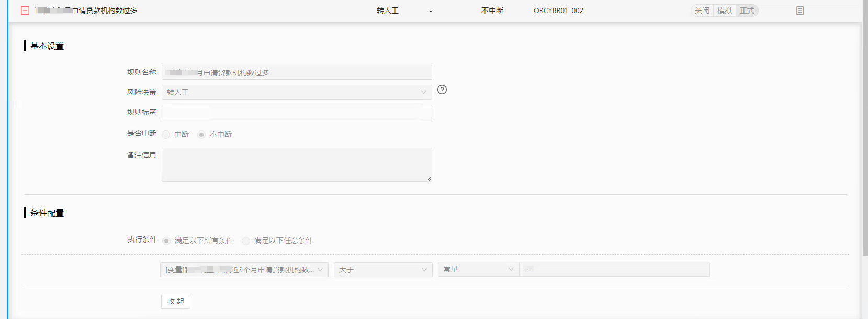This screenshot has height=319, width=868.
Task: Open the operator dropdown showing 大于
Action: pyautogui.click(x=383, y=270)
